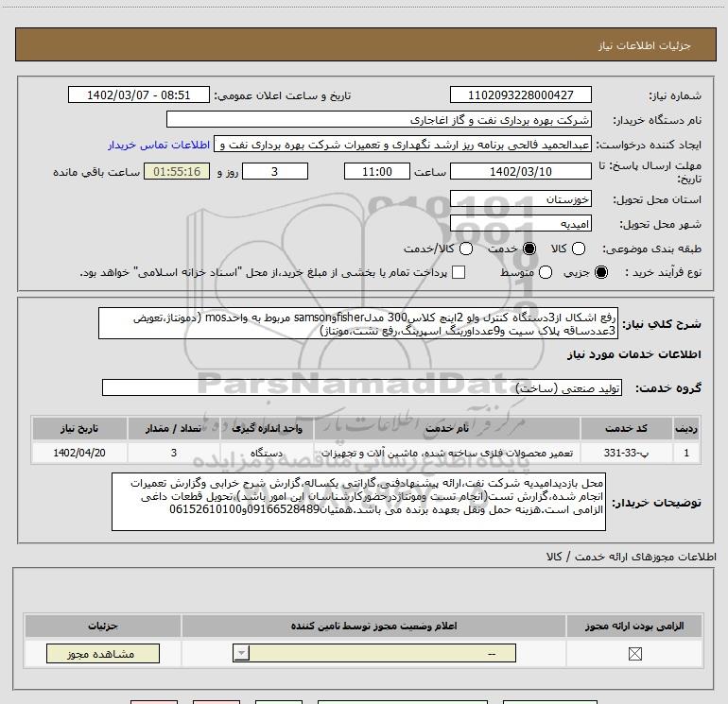Image resolution: width=728 pixels, height=704 pixels.
Task: Click the تعداد / مقدار column header
Action: (x=174, y=428)
